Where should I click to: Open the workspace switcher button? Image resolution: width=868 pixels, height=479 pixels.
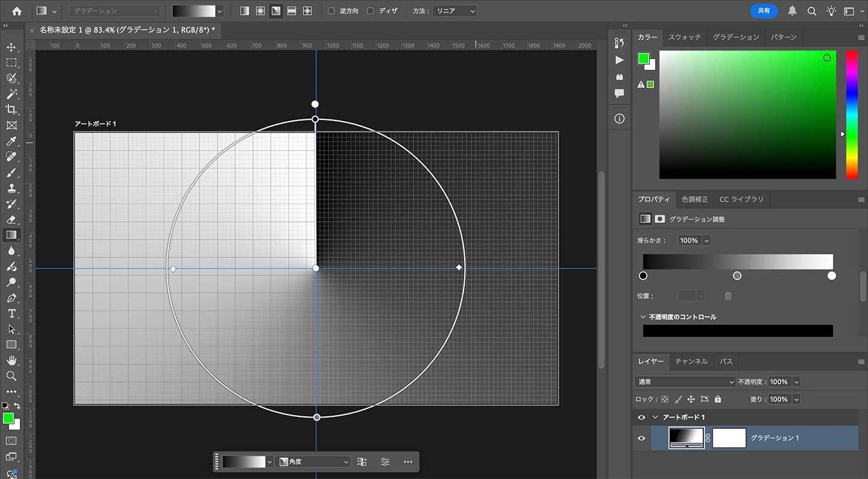pyautogui.click(x=849, y=11)
